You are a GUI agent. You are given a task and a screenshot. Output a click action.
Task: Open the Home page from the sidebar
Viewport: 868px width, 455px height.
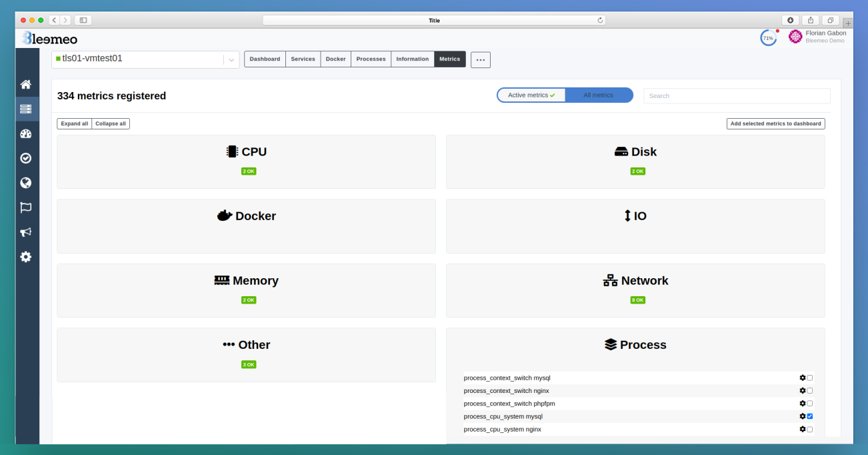[x=25, y=83]
